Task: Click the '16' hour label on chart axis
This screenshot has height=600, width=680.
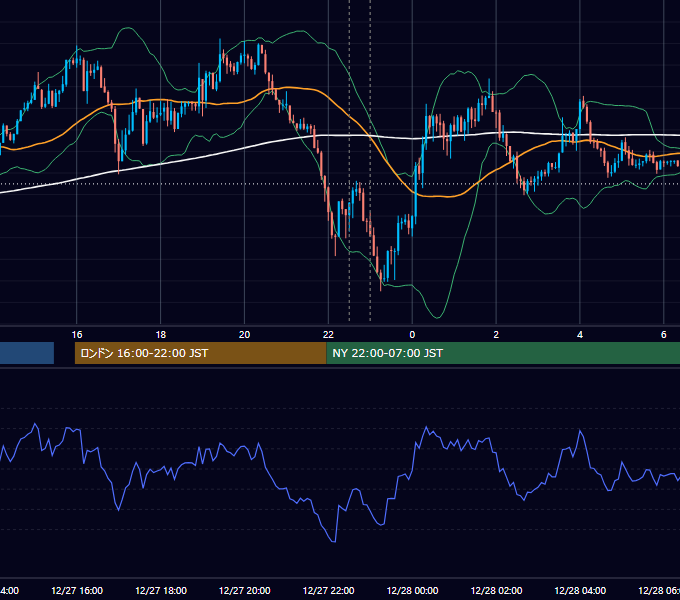Action: 77,335
